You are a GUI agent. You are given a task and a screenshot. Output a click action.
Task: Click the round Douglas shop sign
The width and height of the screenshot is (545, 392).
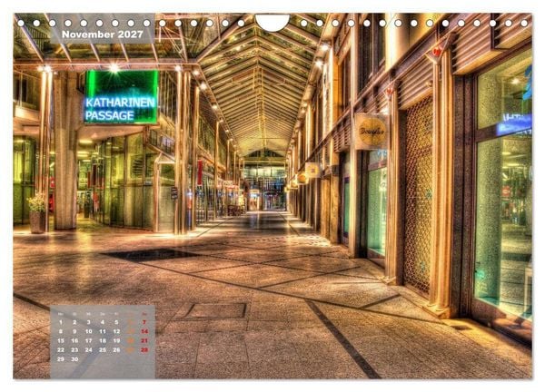(x=372, y=132)
